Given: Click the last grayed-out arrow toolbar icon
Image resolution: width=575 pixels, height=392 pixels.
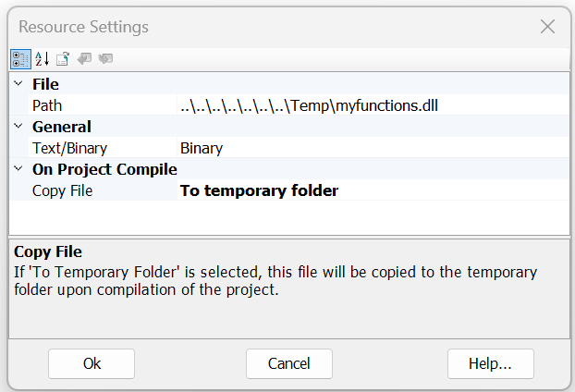Looking at the screenshot, I should coord(105,59).
